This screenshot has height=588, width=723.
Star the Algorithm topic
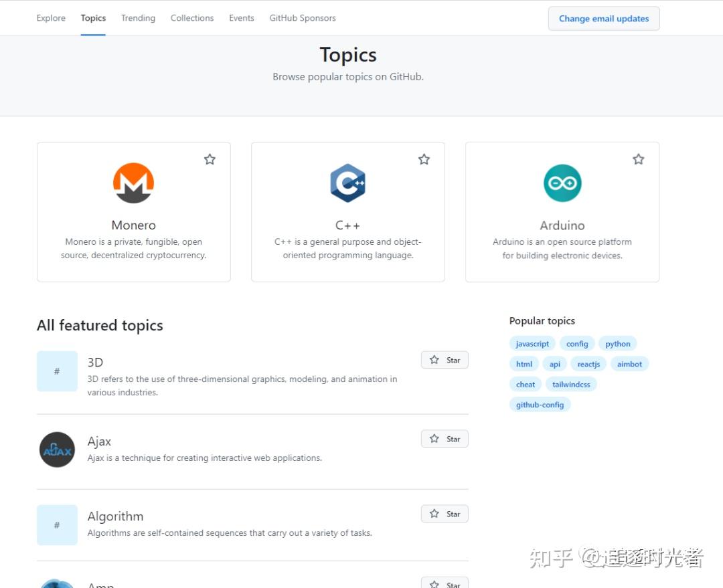click(444, 513)
